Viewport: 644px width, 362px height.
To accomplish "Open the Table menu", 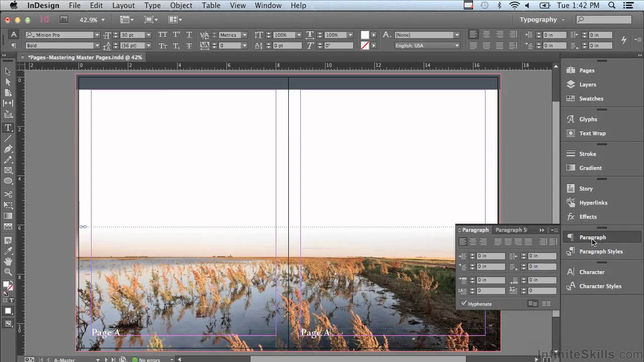I will click(x=211, y=6).
